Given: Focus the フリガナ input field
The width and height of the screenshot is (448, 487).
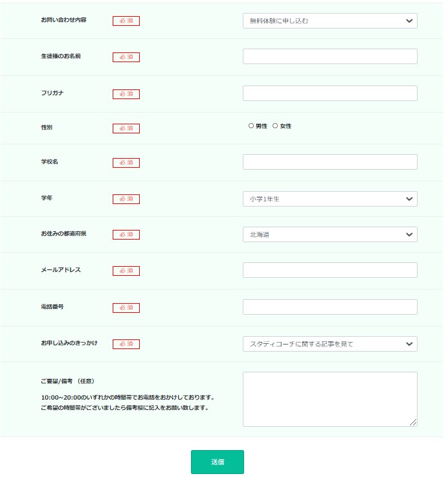Looking at the screenshot, I should pyautogui.click(x=330, y=93).
